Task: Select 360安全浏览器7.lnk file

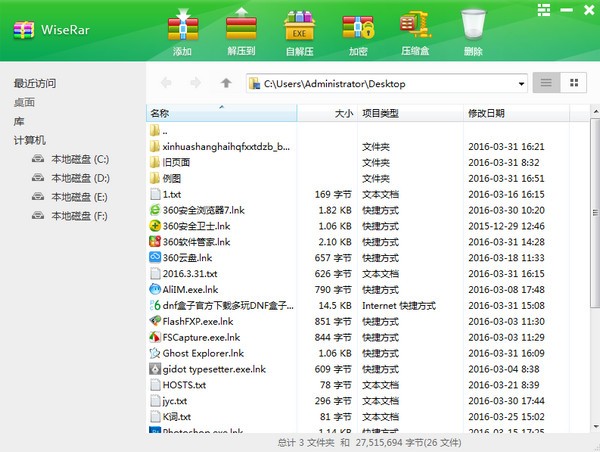Action: pos(367,210)
